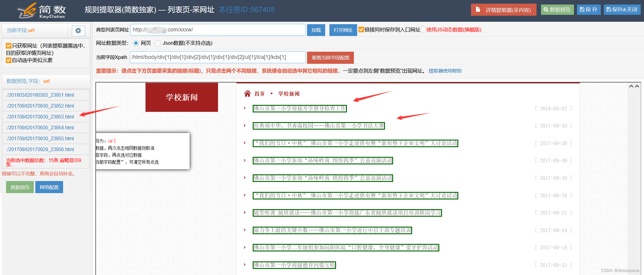644x275 pixels.
Task: Click the 打开网址 button
Action: tap(343, 30)
